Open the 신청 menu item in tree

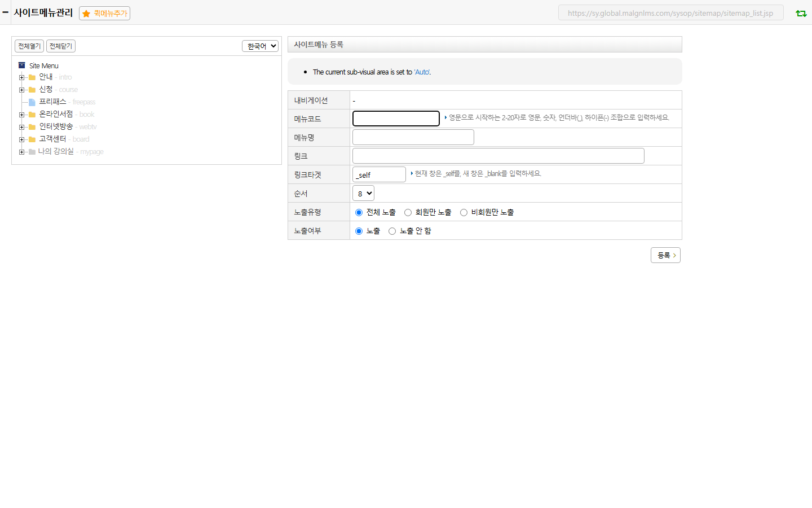point(46,89)
